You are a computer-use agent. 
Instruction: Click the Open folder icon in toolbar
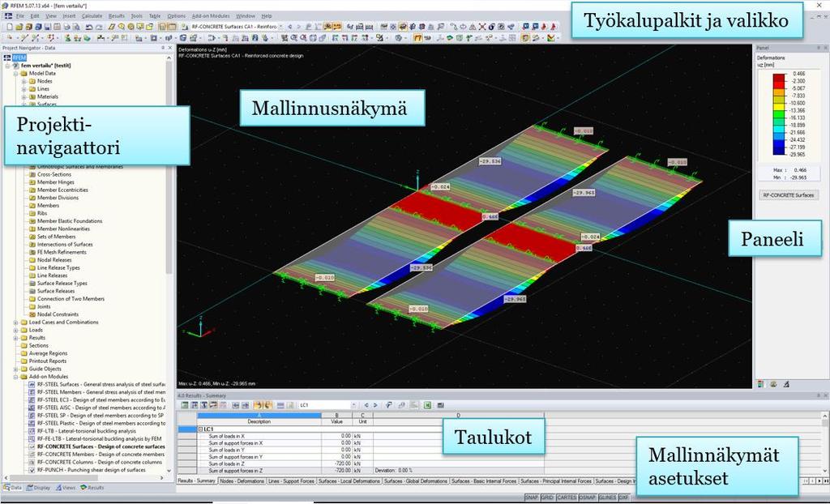pos(19,27)
